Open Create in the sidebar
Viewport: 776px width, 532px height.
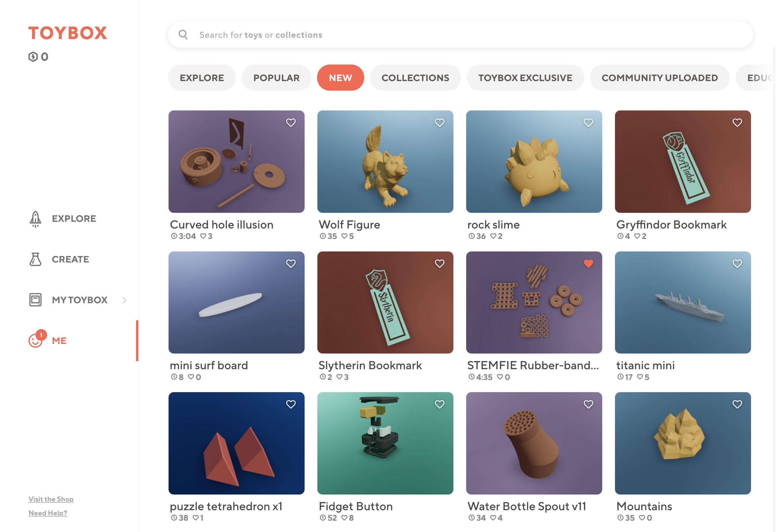click(70, 260)
